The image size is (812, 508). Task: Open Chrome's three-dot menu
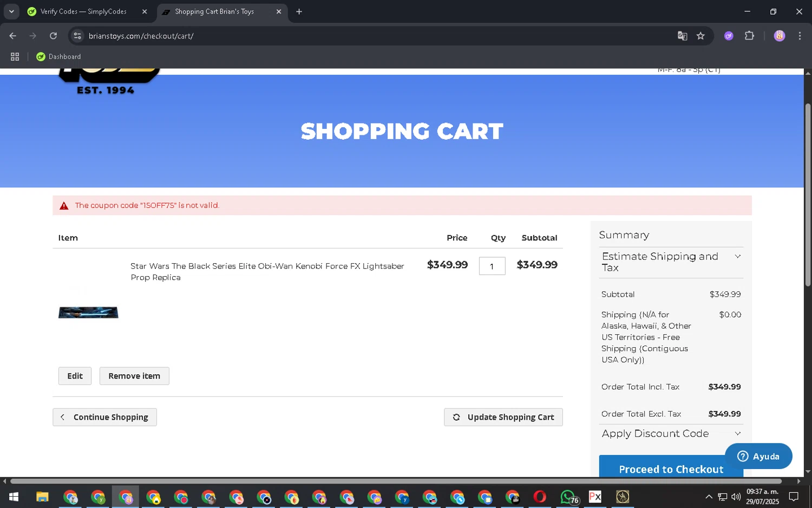(800, 36)
